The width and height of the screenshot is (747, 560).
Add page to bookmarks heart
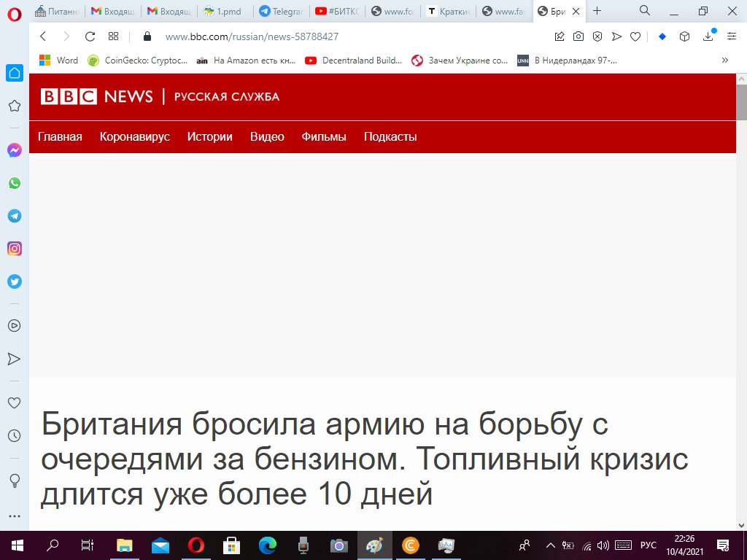click(x=635, y=36)
